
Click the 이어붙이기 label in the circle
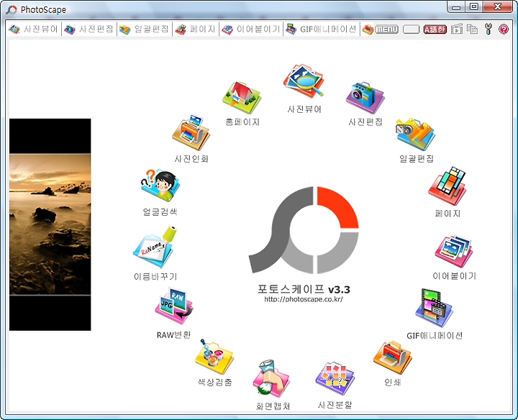pyautogui.click(x=454, y=275)
